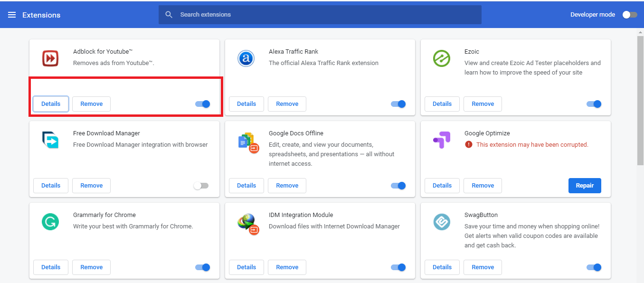Click the search magnifier icon
This screenshot has width=644, height=283.
(x=169, y=15)
